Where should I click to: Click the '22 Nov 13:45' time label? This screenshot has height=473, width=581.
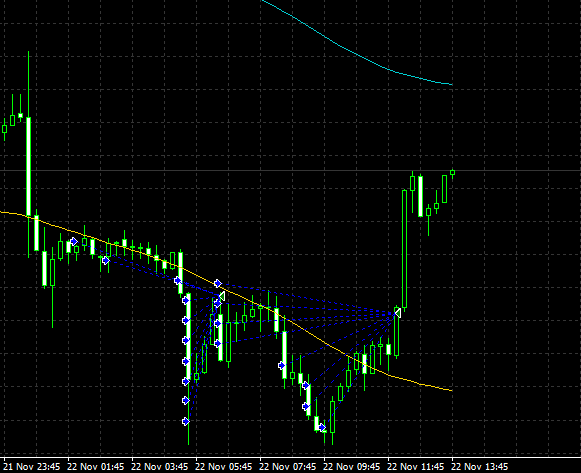pyautogui.click(x=480, y=466)
